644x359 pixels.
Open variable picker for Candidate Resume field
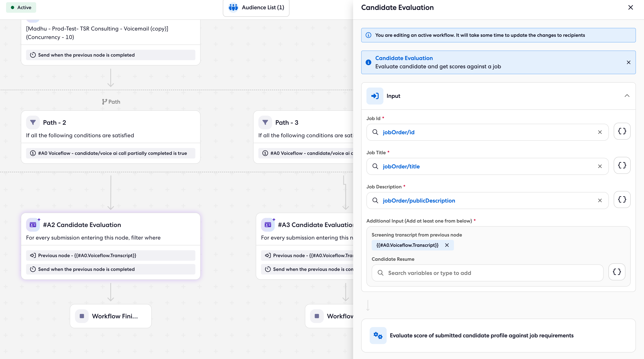click(x=617, y=272)
